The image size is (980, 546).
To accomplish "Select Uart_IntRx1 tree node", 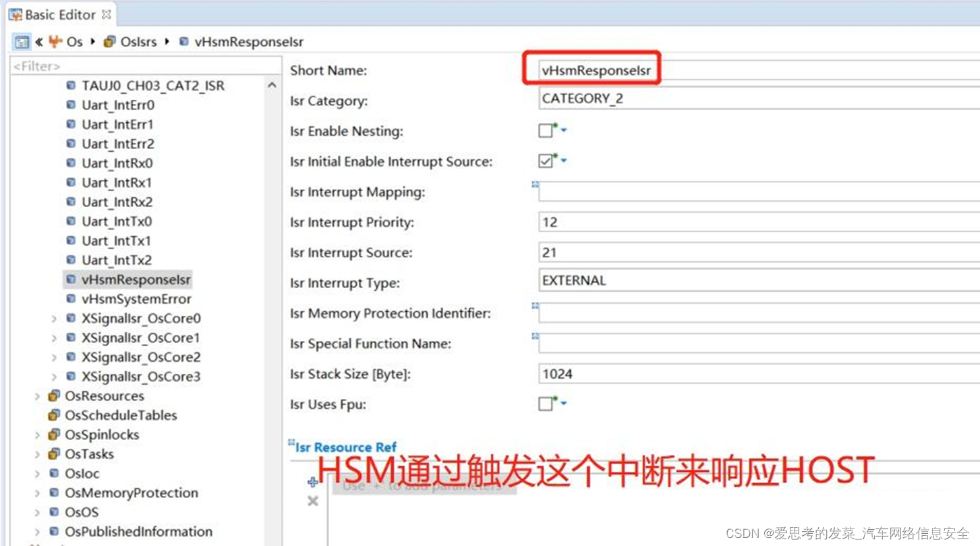I will pos(117,183).
